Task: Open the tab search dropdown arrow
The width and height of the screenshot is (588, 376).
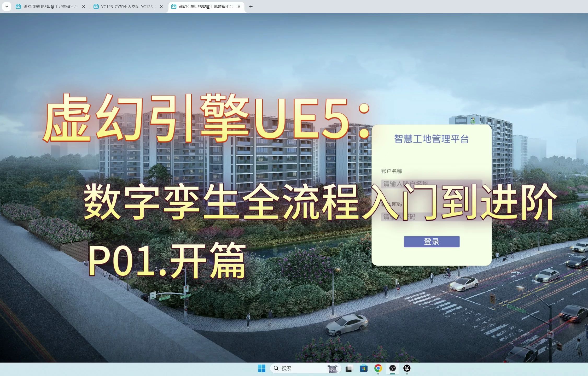Action: tap(7, 7)
